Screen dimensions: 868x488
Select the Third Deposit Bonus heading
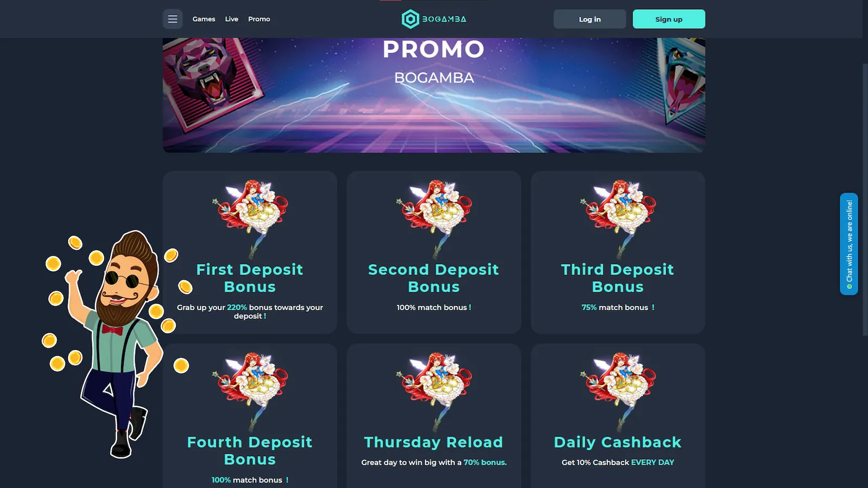[x=618, y=278]
